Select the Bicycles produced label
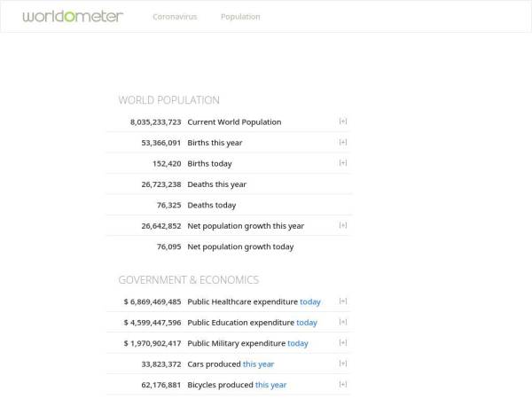Screen dimensions: 532x399 pyautogui.click(x=220, y=385)
